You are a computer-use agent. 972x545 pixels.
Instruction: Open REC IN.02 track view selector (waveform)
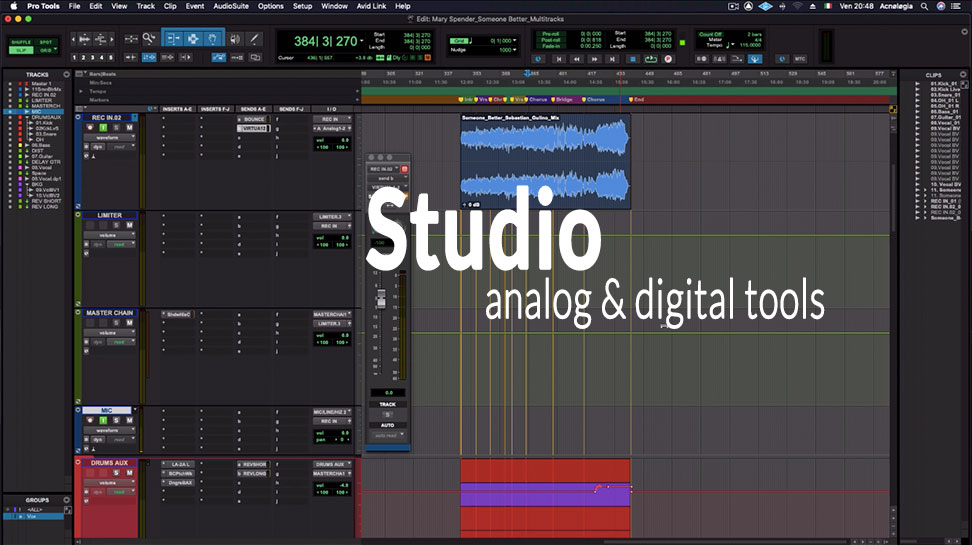[x=109, y=138]
